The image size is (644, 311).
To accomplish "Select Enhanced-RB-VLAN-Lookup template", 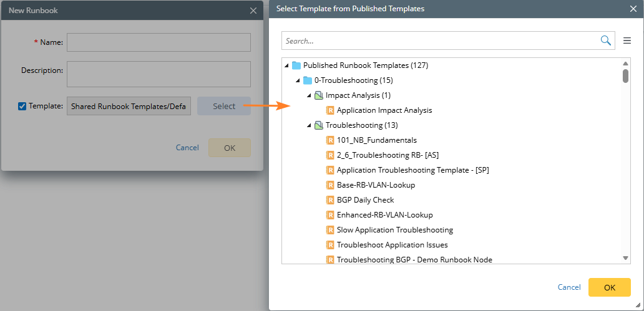I will coord(384,215).
